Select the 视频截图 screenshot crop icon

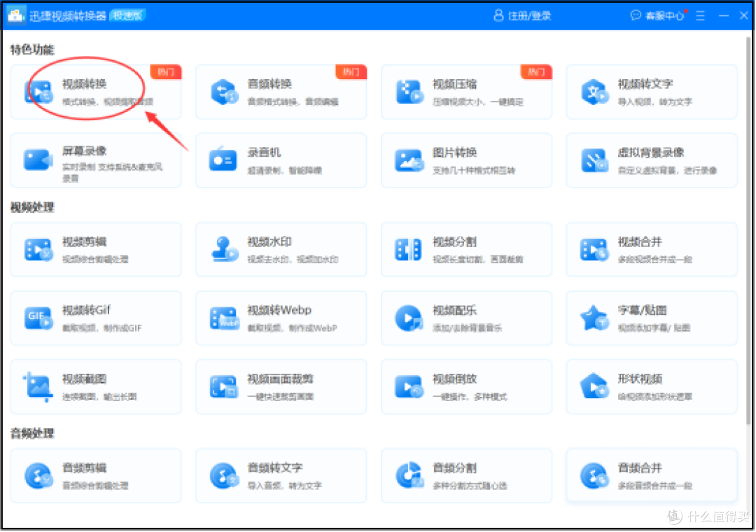[37, 386]
